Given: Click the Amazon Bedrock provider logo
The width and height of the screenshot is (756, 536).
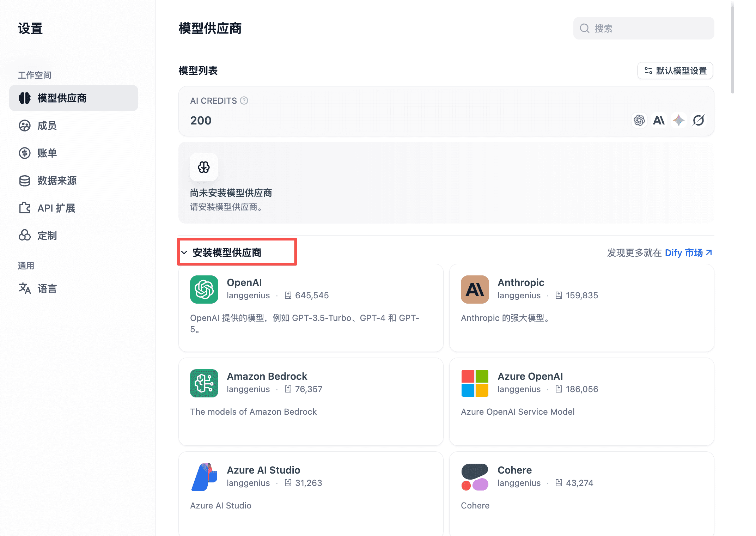Looking at the screenshot, I should 204,383.
